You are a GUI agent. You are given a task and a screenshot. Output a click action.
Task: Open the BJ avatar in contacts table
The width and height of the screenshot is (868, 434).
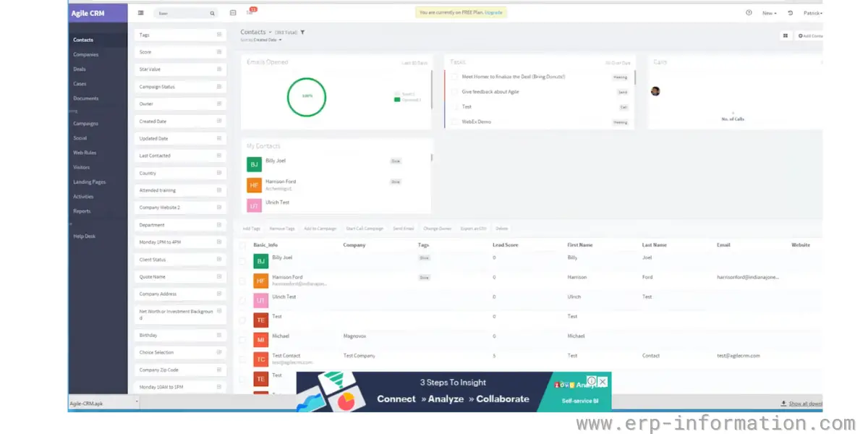(x=260, y=261)
